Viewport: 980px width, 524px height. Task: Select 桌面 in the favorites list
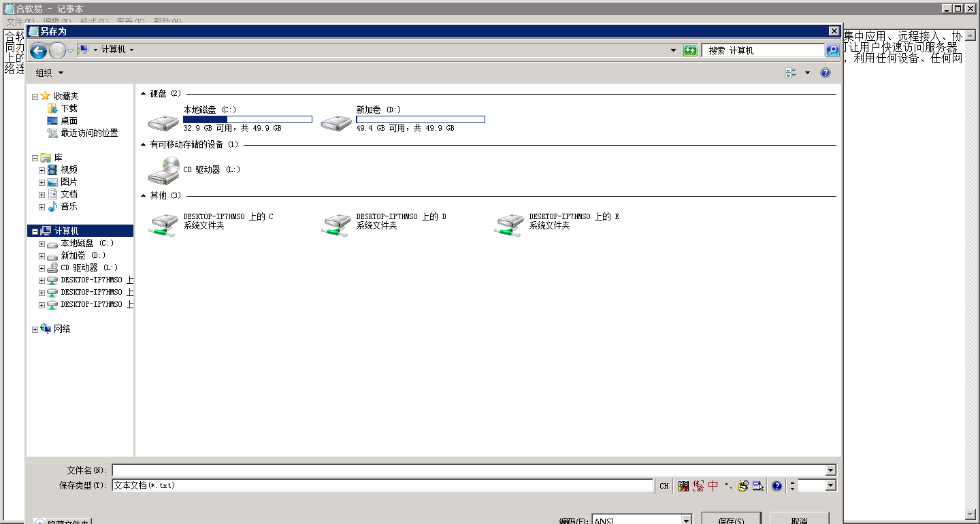69,121
